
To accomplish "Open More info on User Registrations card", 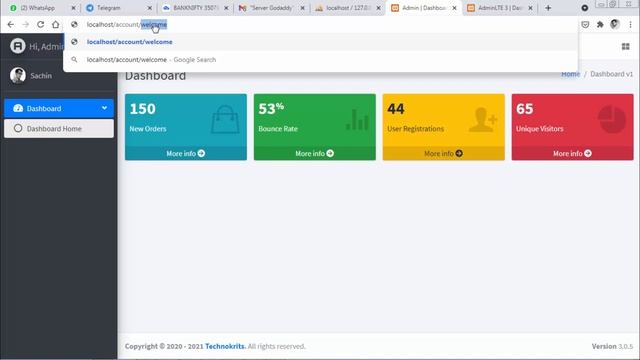I will (443, 153).
